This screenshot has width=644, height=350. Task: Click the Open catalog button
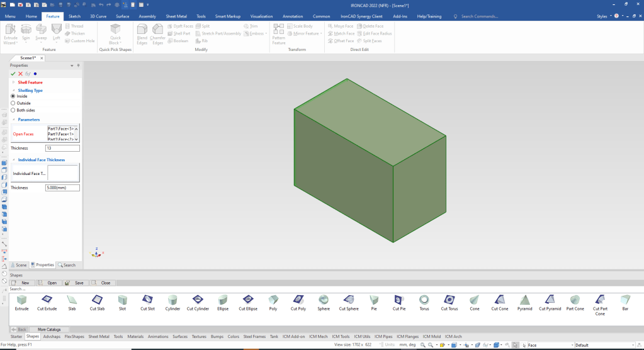tap(49, 283)
